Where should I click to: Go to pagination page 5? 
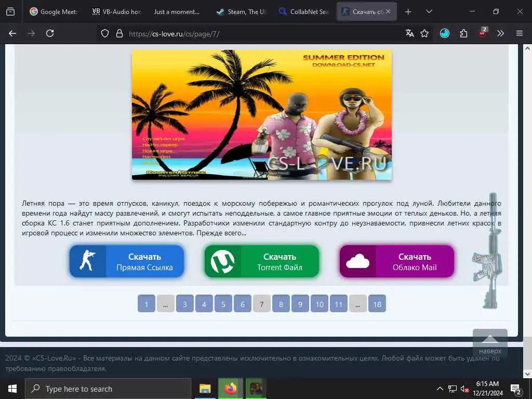coord(223,303)
